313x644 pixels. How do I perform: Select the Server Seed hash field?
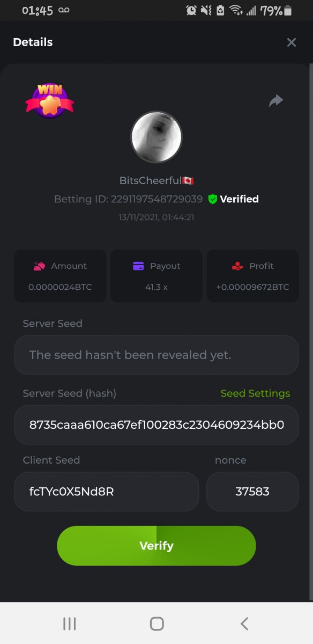[156, 425]
